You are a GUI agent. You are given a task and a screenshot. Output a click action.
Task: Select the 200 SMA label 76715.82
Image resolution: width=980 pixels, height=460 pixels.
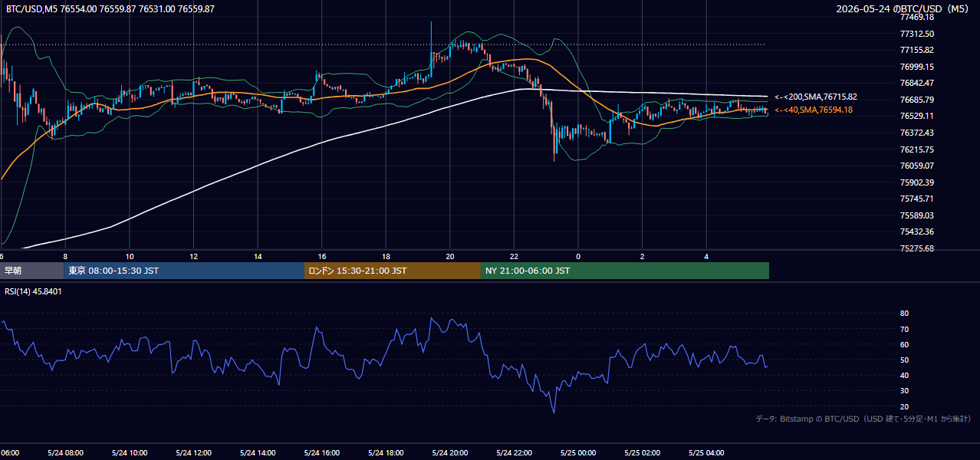[815, 97]
